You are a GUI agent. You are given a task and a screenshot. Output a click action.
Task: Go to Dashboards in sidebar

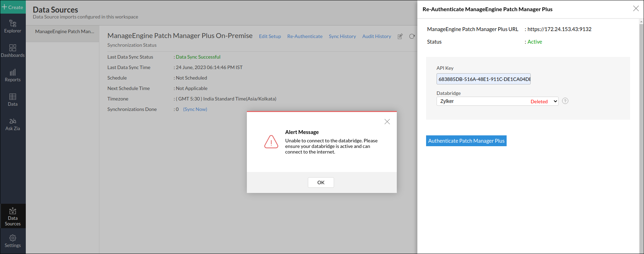pyautogui.click(x=13, y=51)
